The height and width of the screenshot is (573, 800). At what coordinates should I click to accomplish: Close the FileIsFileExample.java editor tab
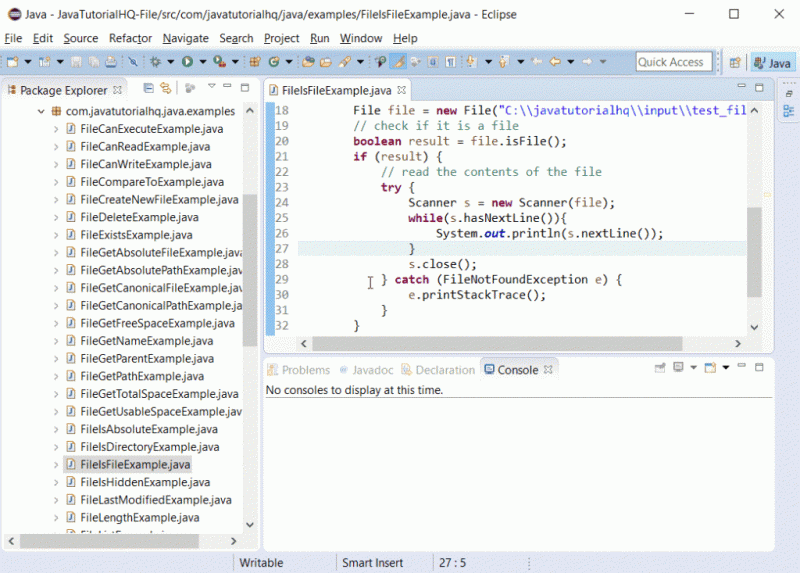pos(402,90)
